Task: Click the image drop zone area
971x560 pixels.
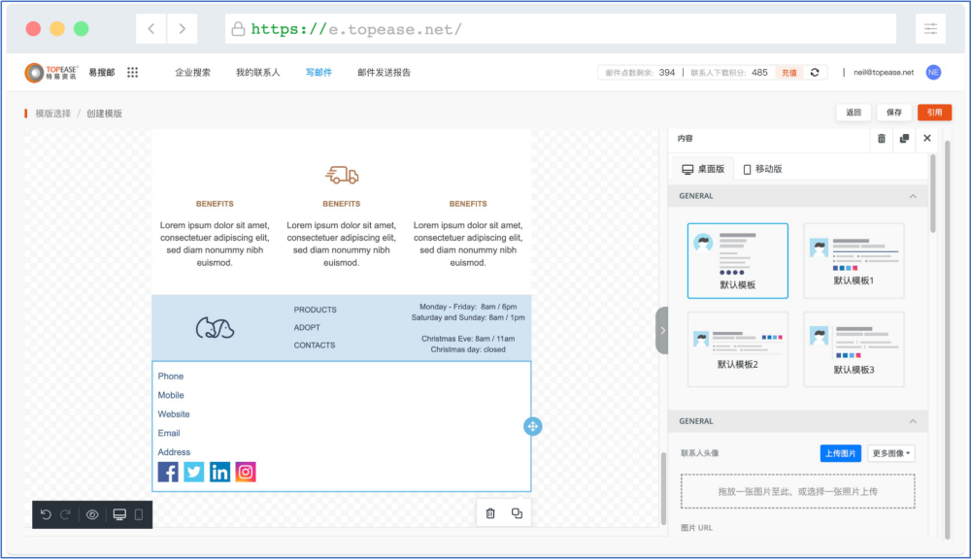Action: pyautogui.click(x=797, y=491)
